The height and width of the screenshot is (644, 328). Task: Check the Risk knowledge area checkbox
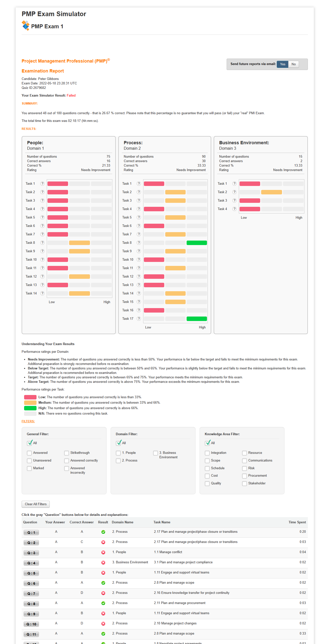(245, 468)
